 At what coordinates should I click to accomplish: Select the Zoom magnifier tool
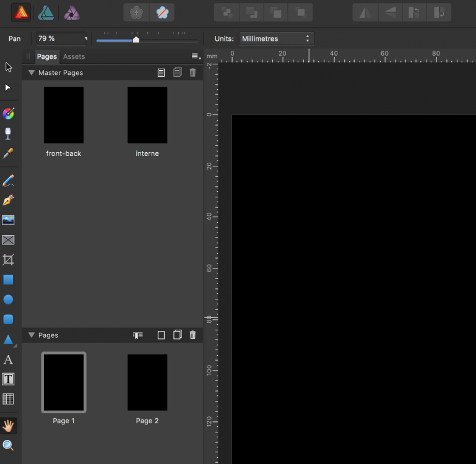pyautogui.click(x=8, y=445)
